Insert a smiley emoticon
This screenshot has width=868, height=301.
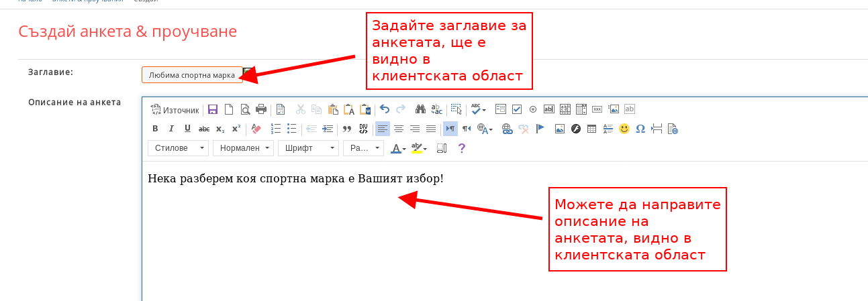[624, 129]
